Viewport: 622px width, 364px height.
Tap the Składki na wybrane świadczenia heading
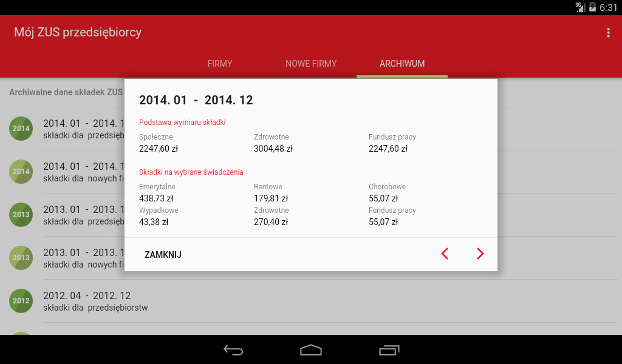[191, 172]
